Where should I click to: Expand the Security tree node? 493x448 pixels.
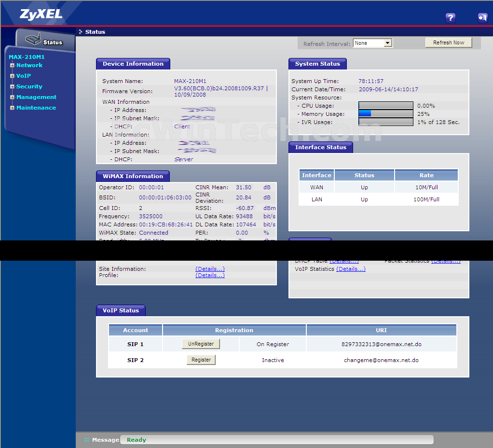pos(12,86)
